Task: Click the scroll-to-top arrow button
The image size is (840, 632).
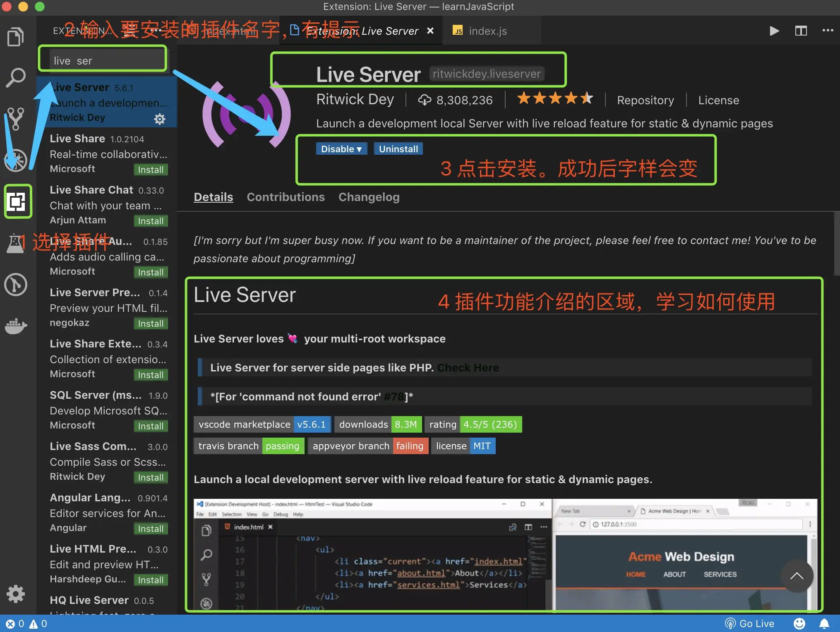Action: click(797, 576)
